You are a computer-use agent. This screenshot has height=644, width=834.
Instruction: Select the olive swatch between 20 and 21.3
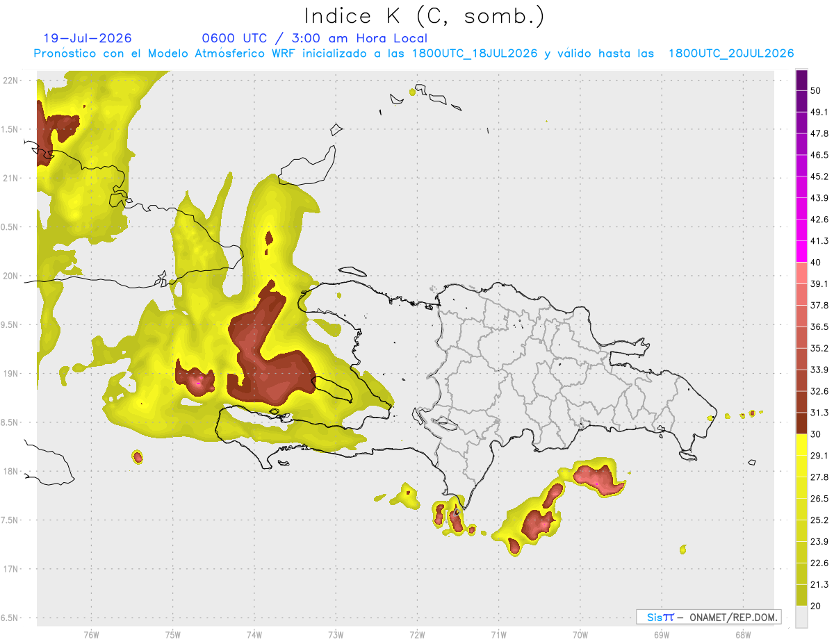pos(801,595)
